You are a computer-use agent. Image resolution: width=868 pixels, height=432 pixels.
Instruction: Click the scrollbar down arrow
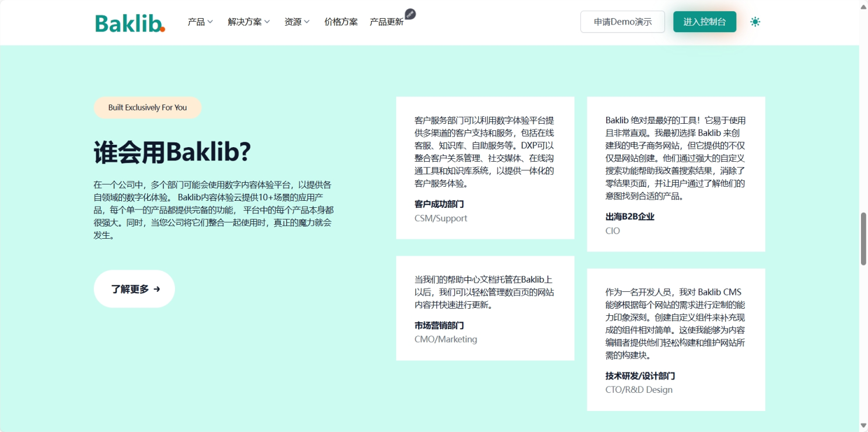[863, 426]
